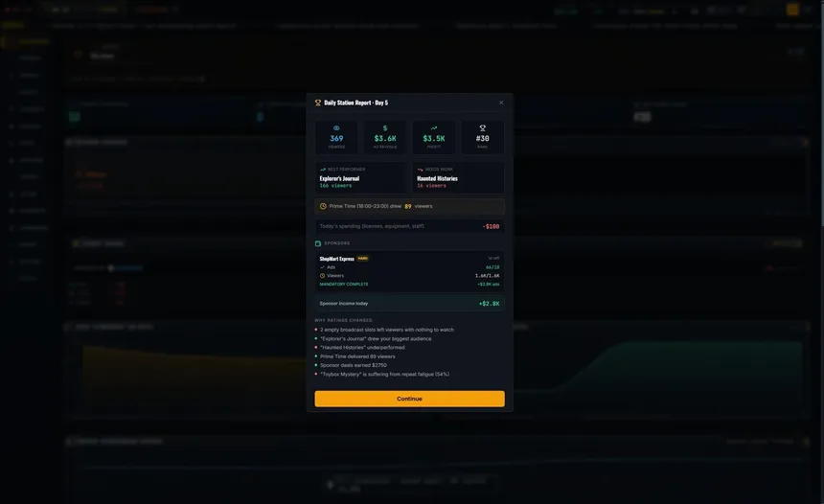The width and height of the screenshot is (824, 504).
Task: Click the -$100 spending amount
Action: [x=491, y=226]
